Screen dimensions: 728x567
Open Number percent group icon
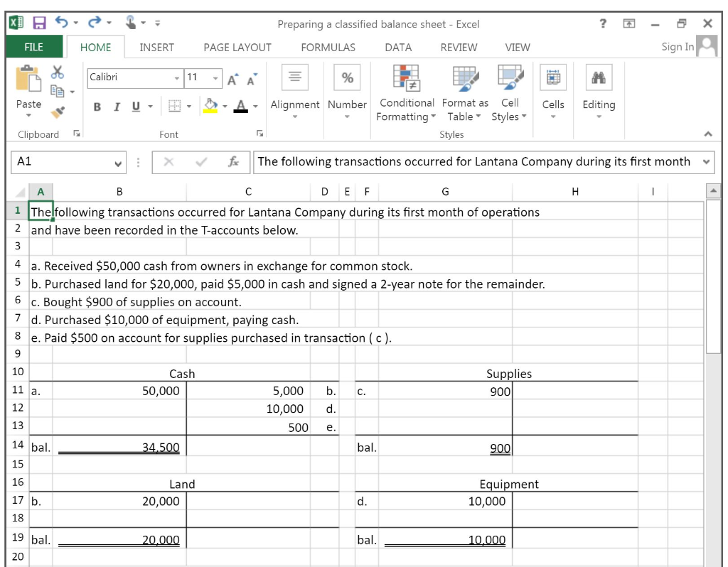tap(347, 77)
